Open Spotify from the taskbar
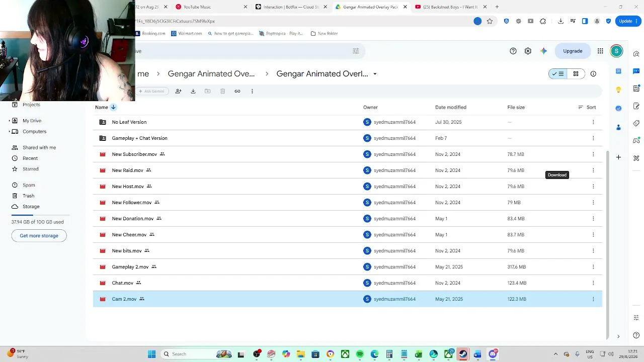644x362 pixels. pos(360,354)
